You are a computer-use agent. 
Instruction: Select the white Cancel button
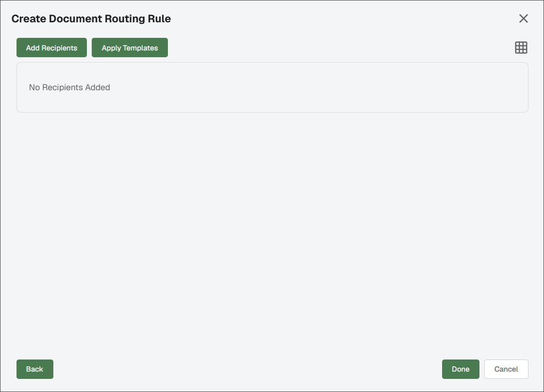(x=506, y=369)
